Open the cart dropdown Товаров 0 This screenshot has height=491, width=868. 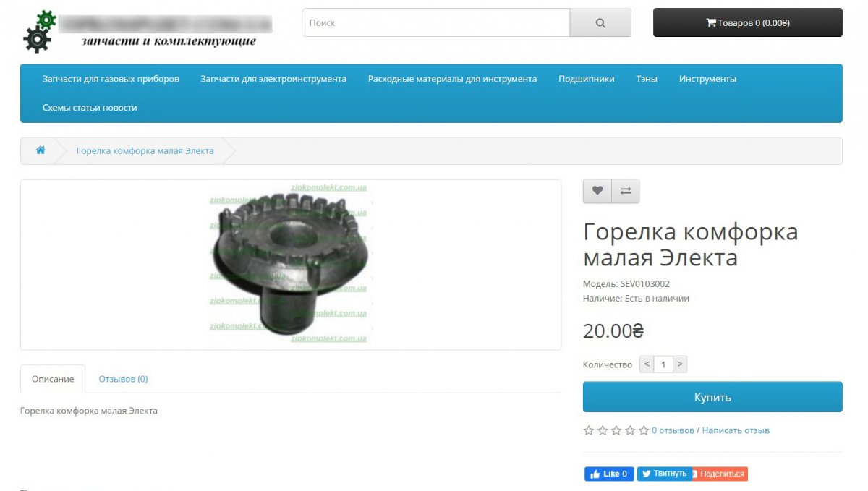[748, 22]
